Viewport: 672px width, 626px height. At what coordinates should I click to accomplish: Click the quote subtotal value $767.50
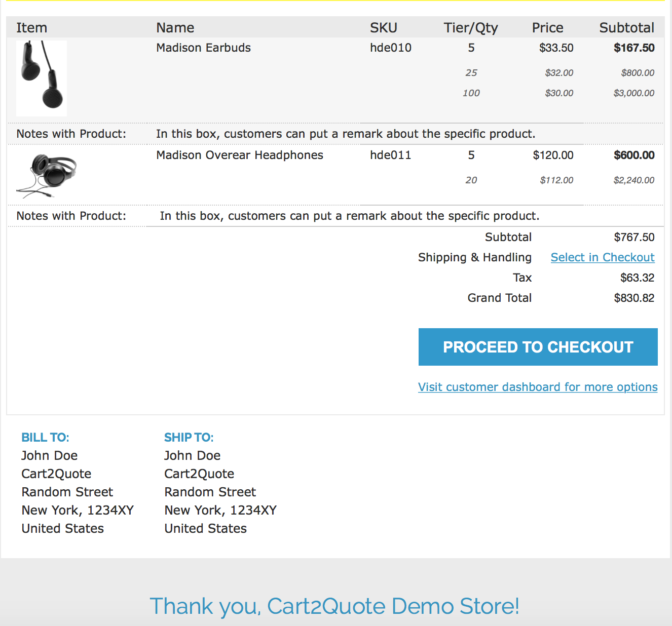[x=634, y=237]
